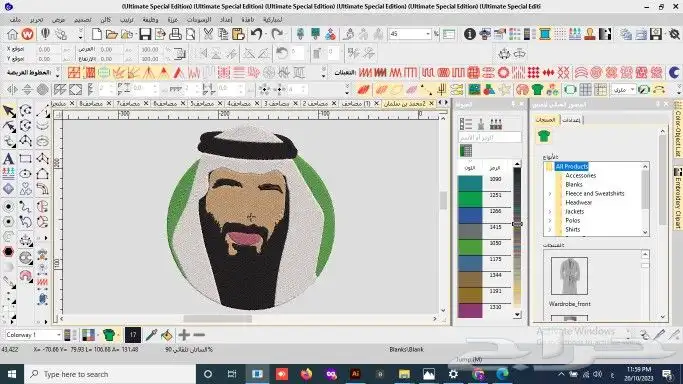Viewport: 683px width, 384px height.
Task: Click the Windows taskbar search box
Action: point(111,374)
